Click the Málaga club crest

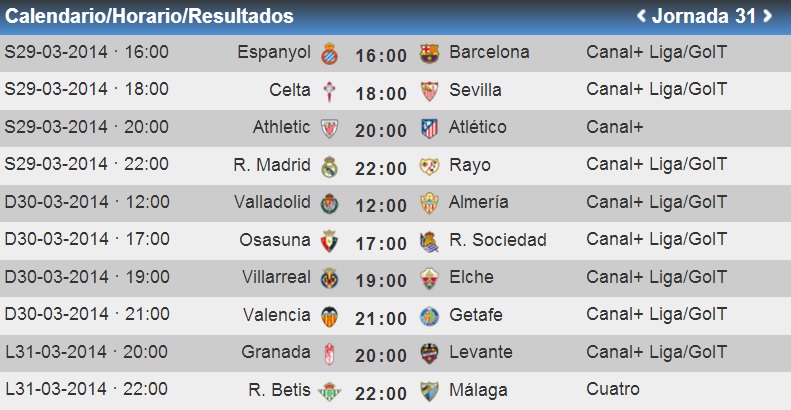(x=429, y=391)
